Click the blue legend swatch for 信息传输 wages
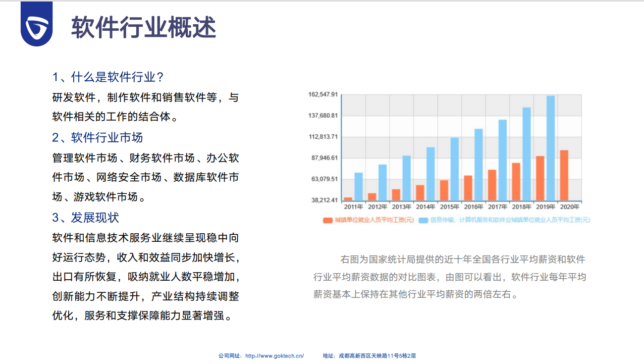Screen dimensions: 644x364 point(423,220)
